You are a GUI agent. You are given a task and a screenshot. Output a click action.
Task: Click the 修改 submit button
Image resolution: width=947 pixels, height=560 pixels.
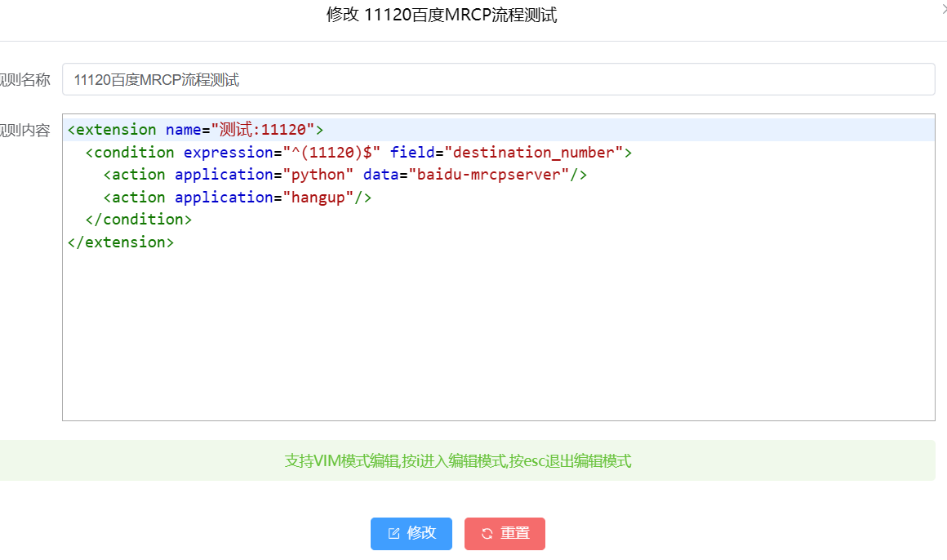click(x=411, y=533)
